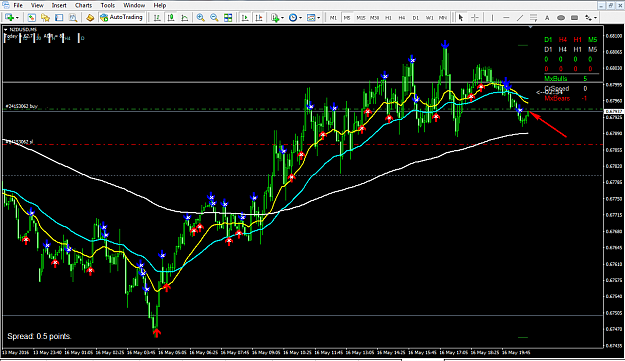Select the '#24153062 sl' stop loss label

point(18,141)
